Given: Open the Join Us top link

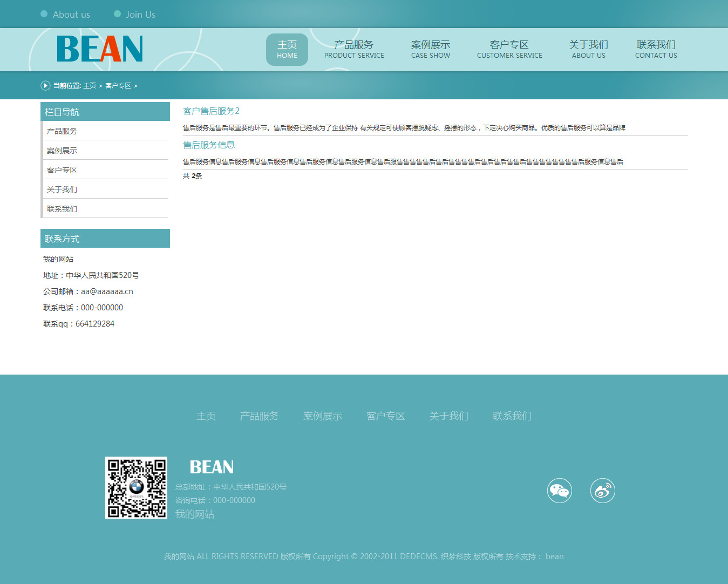Looking at the screenshot, I should (140, 15).
